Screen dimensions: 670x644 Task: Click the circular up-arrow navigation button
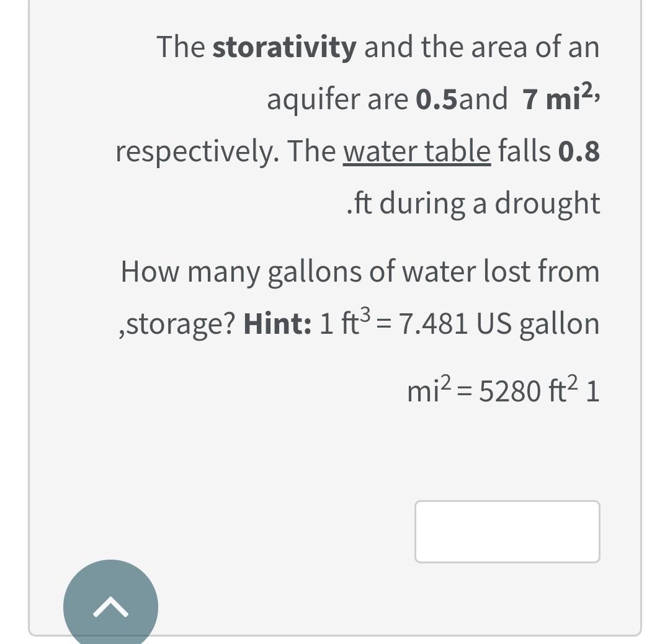110,607
